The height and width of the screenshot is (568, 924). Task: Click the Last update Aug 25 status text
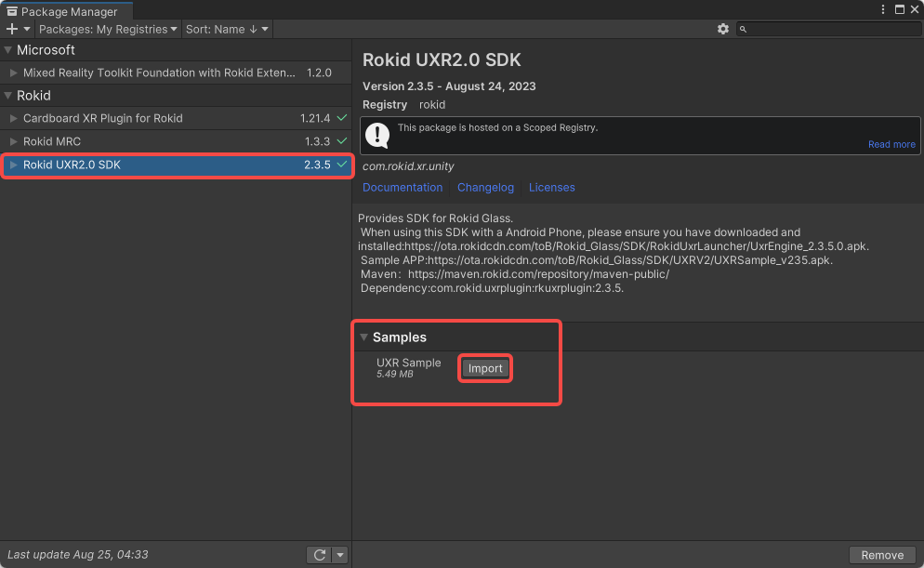pyautogui.click(x=78, y=554)
